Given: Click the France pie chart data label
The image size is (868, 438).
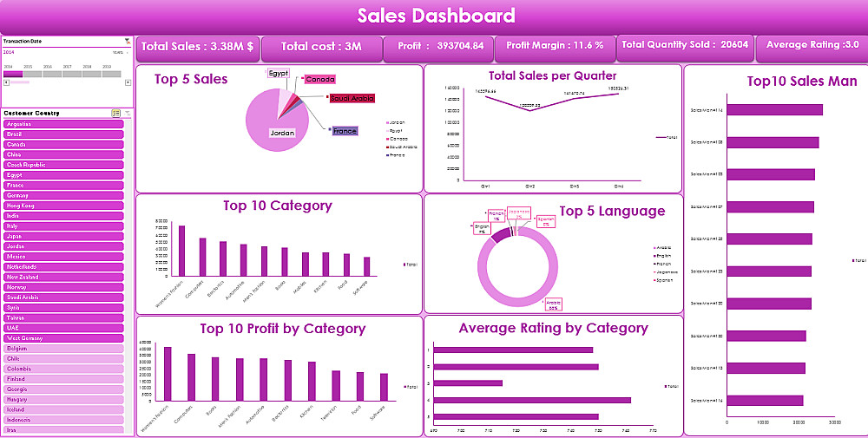Looking at the screenshot, I should (345, 131).
